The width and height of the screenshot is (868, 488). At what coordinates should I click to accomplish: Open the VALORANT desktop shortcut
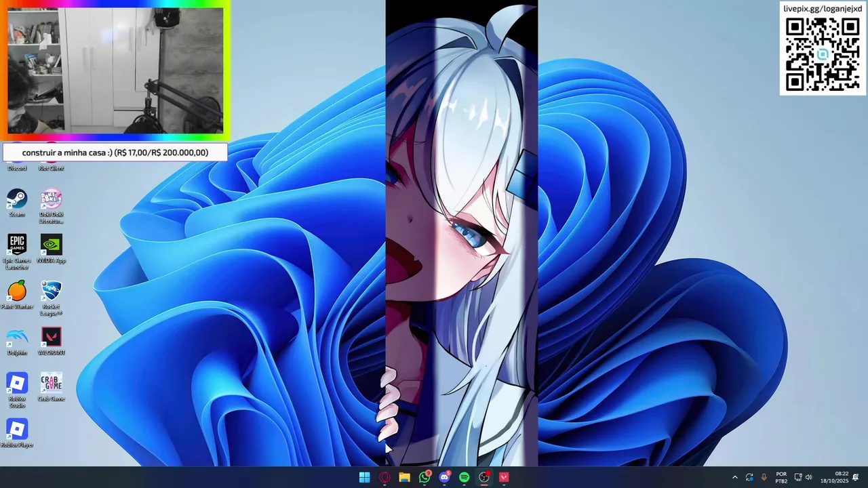(x=52, y=341)
